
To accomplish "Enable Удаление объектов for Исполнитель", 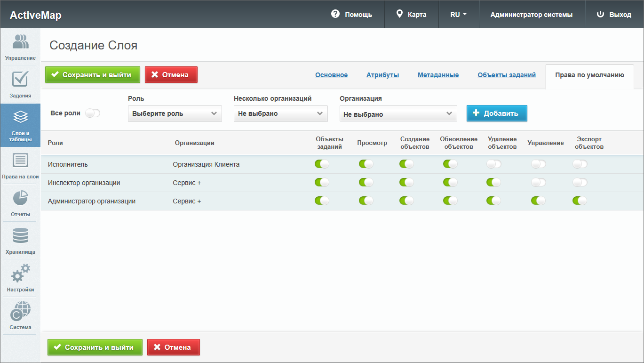I will point(494,164).
